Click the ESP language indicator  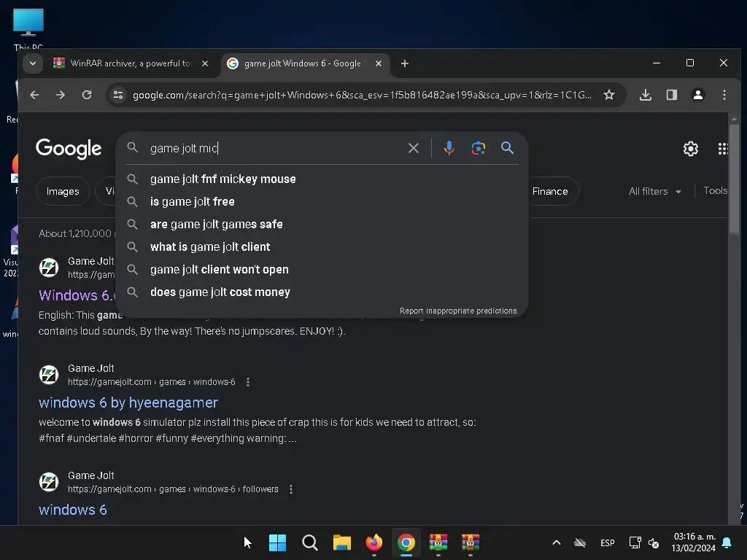pos(608,542)
